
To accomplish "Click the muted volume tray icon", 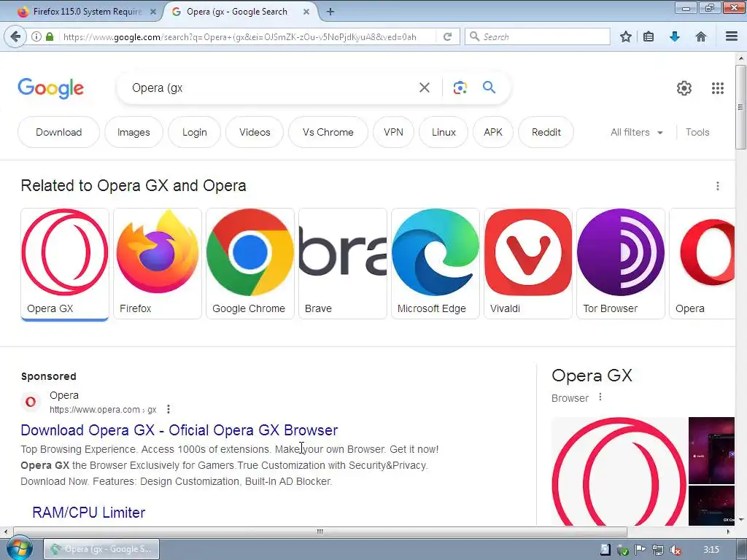I will click(x=675, y=550).
